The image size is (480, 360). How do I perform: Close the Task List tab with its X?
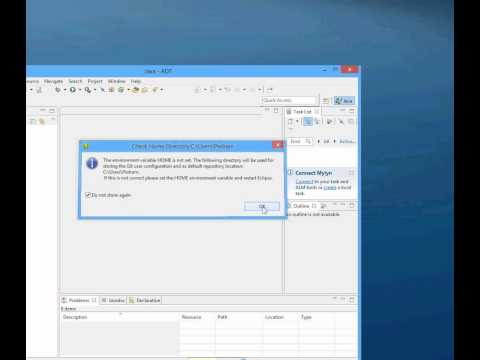click(x=317, y=111)
